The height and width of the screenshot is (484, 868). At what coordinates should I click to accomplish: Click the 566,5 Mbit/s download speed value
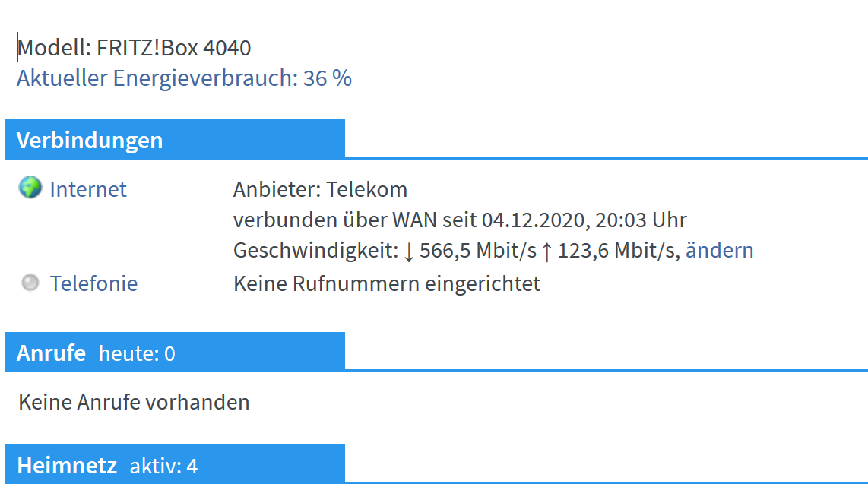[x=478, y=250]
